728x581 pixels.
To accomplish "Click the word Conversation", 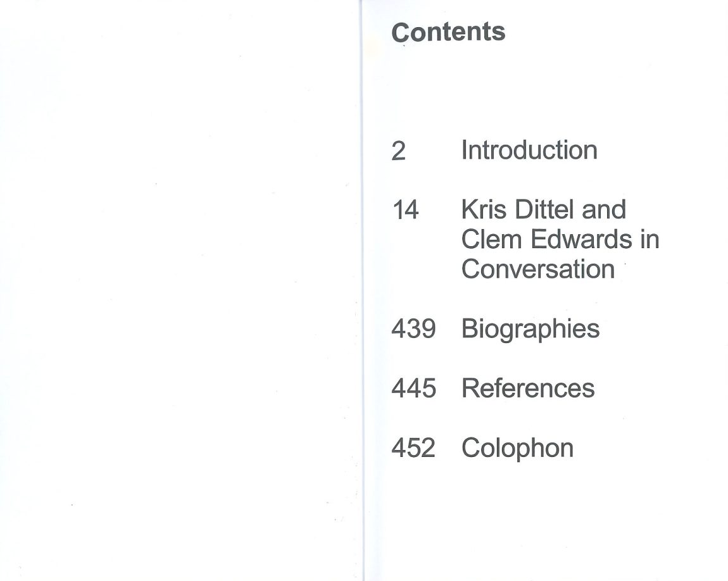I will click(x=538, y=269).
